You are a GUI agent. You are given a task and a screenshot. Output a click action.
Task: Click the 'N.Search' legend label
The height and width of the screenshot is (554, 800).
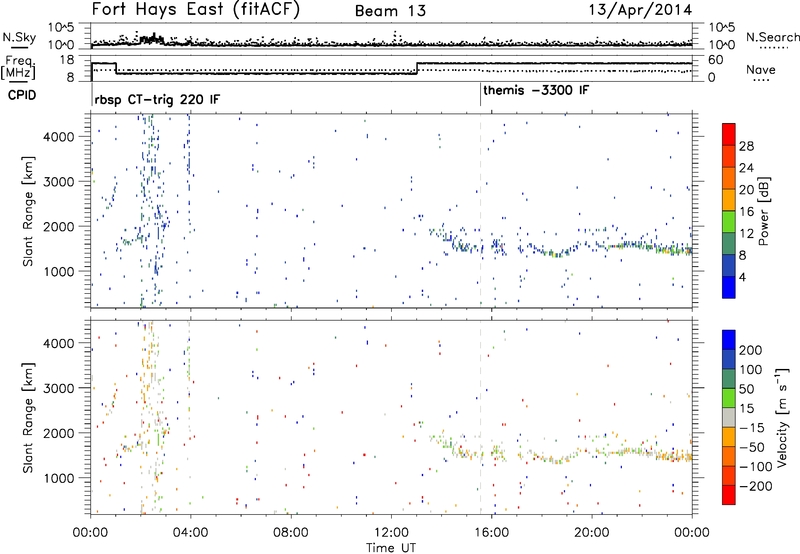772,37
